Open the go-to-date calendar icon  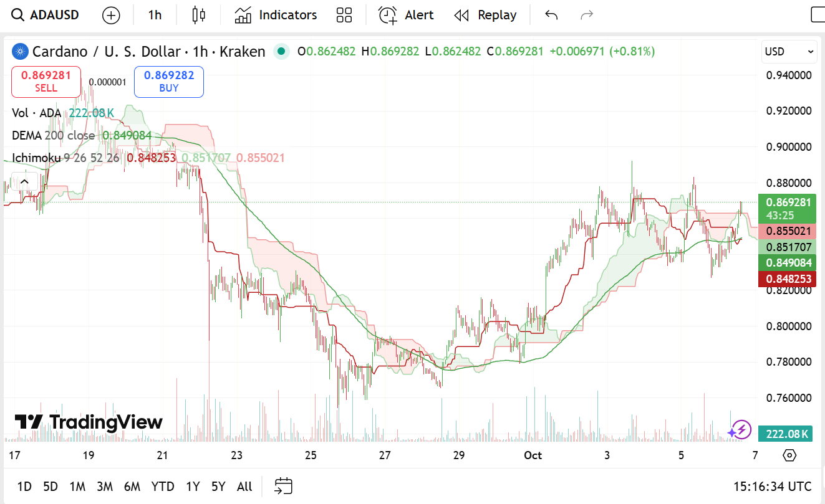[x=284, y=486]
